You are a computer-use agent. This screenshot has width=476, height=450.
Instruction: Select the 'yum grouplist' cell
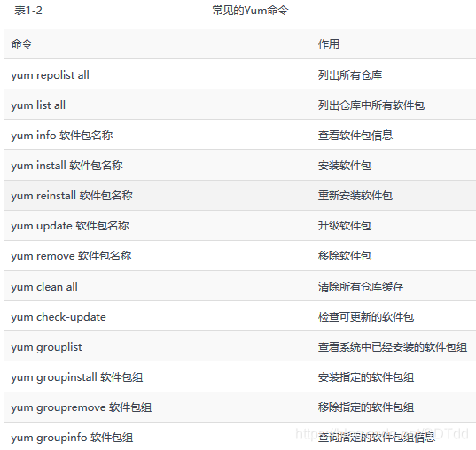click(x=46, y=347)
